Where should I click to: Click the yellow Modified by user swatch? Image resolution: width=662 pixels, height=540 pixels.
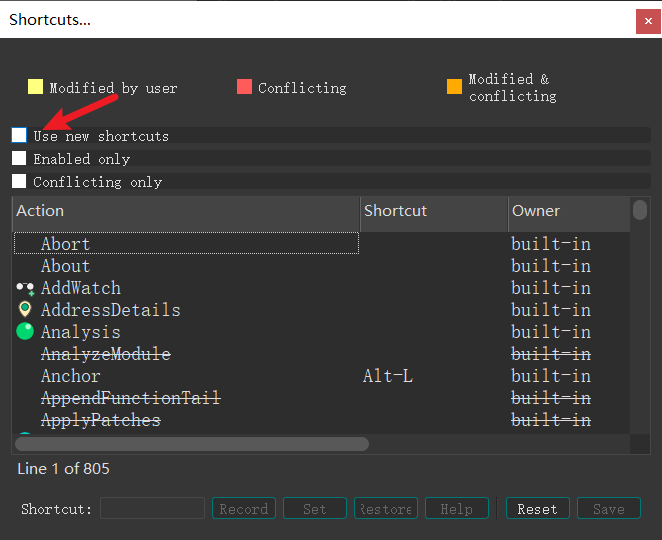tap(35, 87)
